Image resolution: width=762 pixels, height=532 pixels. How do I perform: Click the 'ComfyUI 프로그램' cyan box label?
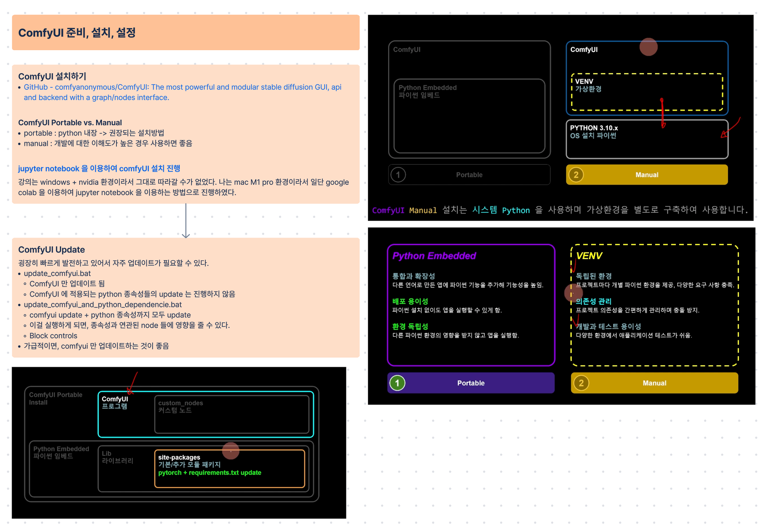pos(115,403)
